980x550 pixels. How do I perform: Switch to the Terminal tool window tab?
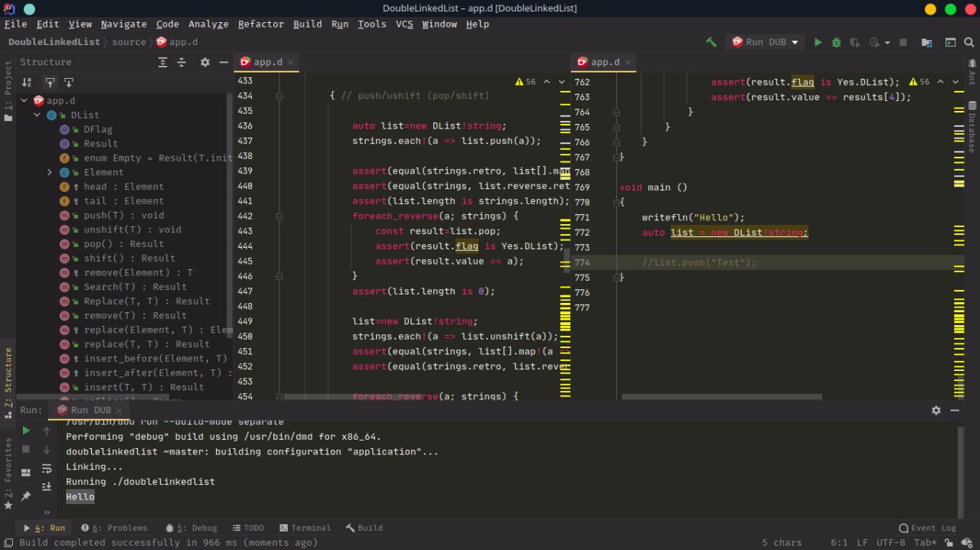pyautogui.click(x=305, y=528)
